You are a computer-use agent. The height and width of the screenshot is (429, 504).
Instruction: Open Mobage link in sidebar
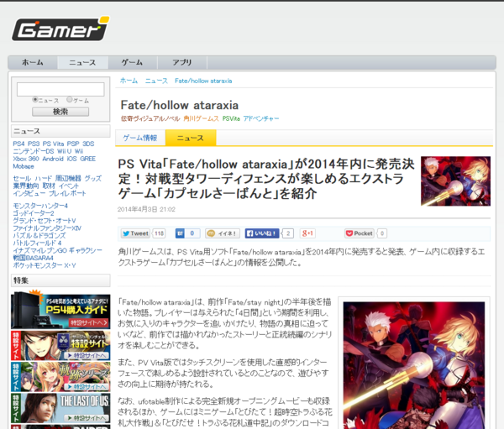tap(24, 166)
